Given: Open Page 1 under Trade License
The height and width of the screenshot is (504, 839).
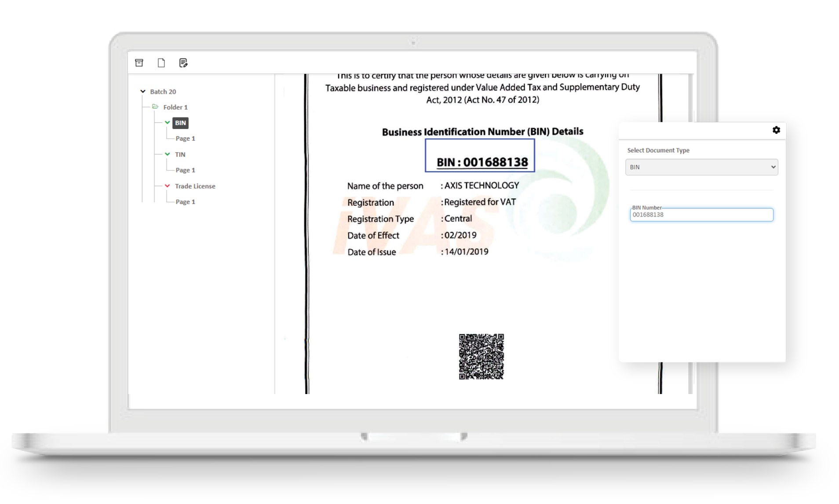Looking at the screenshot, I should pos(185,202).
